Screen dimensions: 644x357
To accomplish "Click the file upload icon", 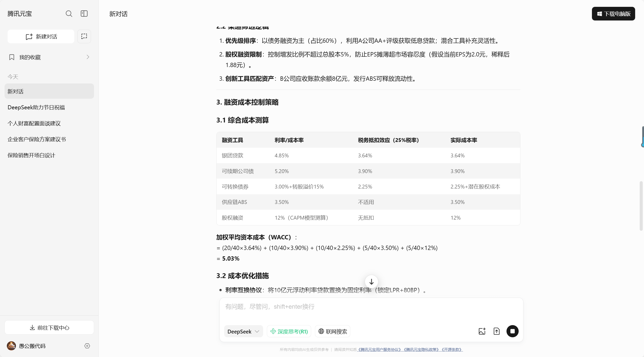I will [496, 331].
